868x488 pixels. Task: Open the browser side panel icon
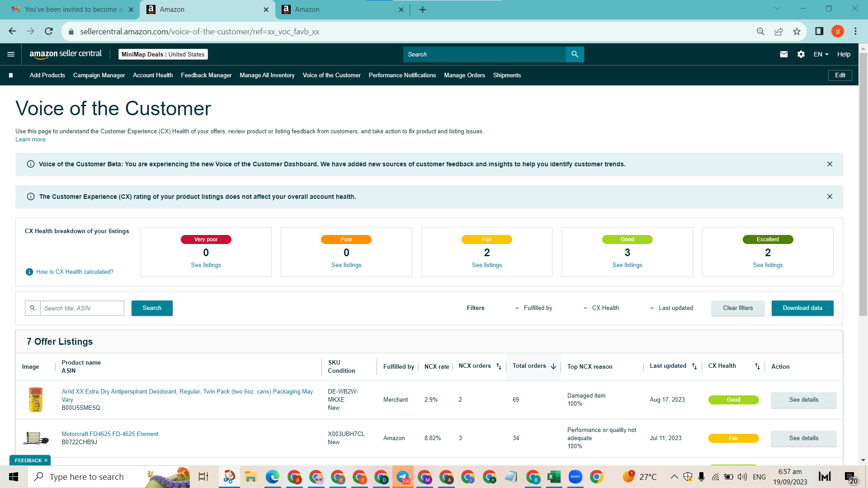(x=819, y=31)
